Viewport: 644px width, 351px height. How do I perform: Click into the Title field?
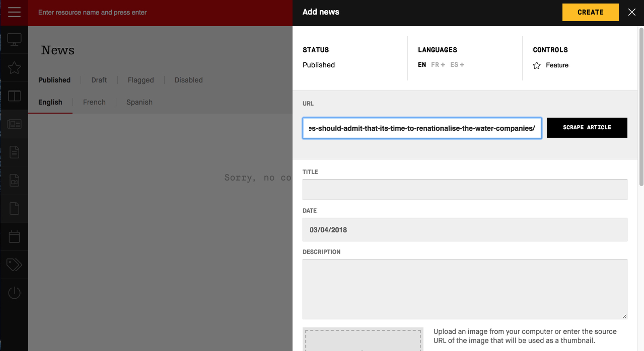click(x=465, y=190)
